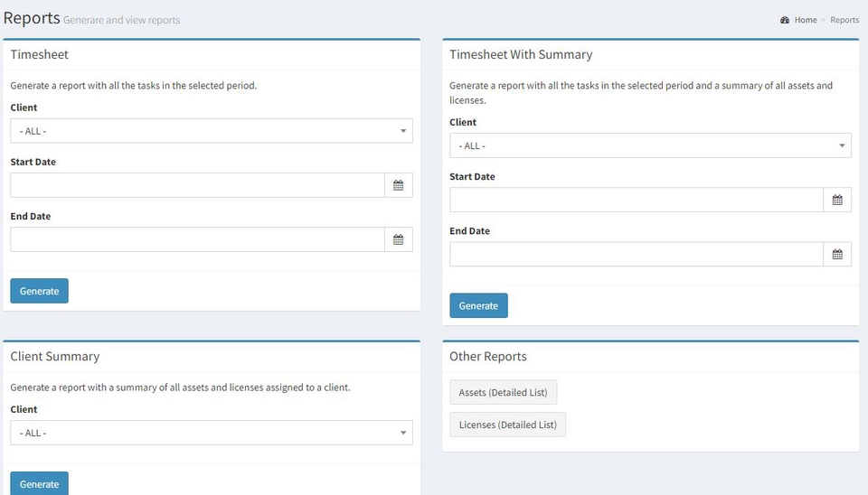Viewport: 868px width, 495px height.
Task: Expand the Client Summary Client dropdown
Action: coord(212,433)
